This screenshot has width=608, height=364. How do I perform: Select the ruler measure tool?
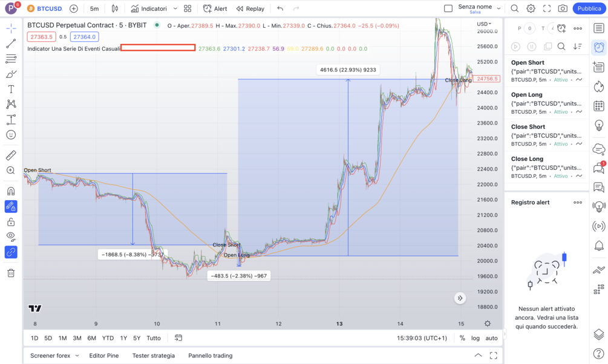point(11,155)
